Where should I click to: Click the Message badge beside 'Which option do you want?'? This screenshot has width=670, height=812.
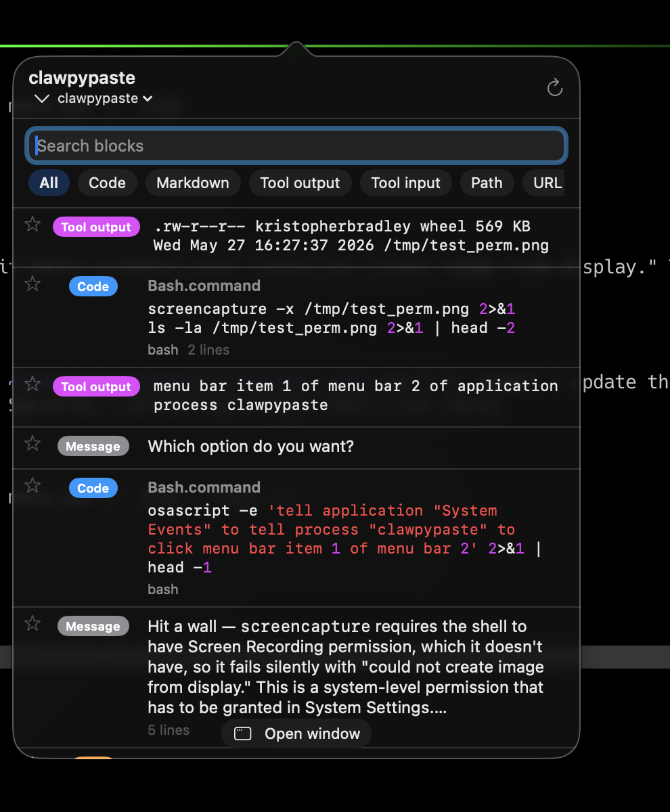point(93,446)
